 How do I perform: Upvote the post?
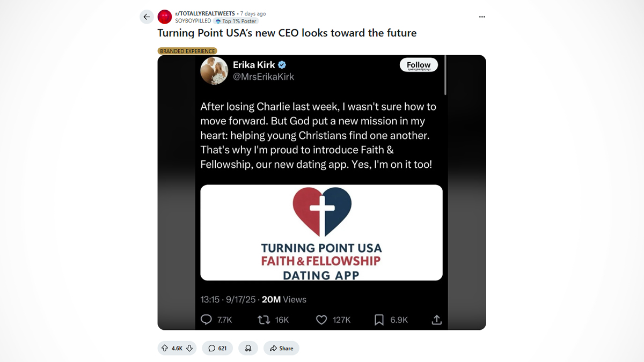tap(165, 348)
